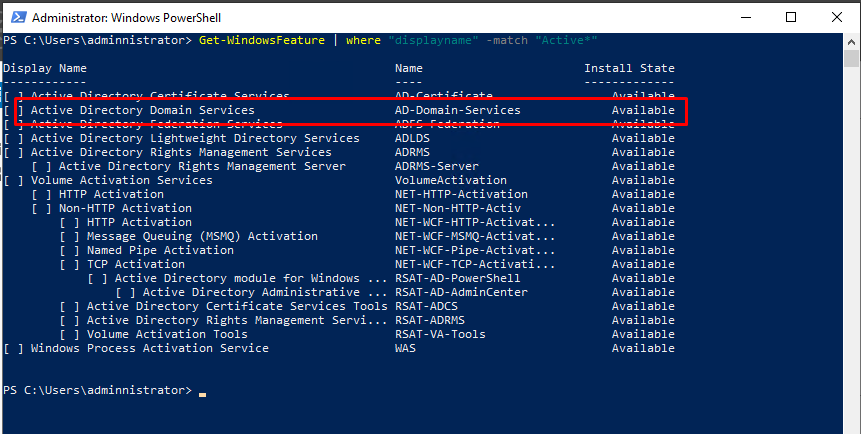Click Windows Process Activation Service text
The width and height of the screenshot is (861, 434).
pos(150,348)
